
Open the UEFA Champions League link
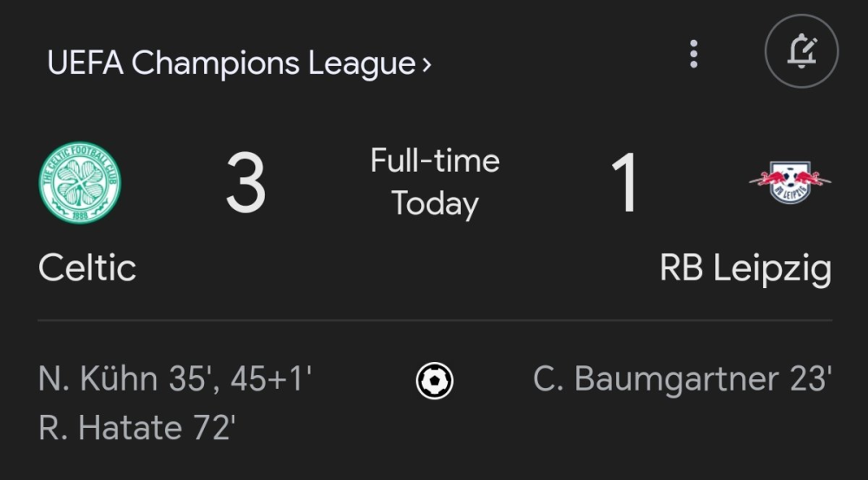point(231,63)
